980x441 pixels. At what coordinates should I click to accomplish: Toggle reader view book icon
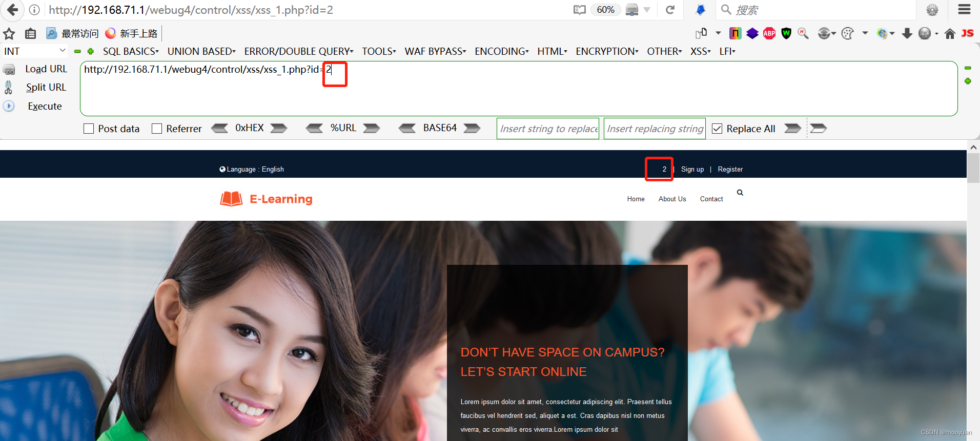coord(579,10)
